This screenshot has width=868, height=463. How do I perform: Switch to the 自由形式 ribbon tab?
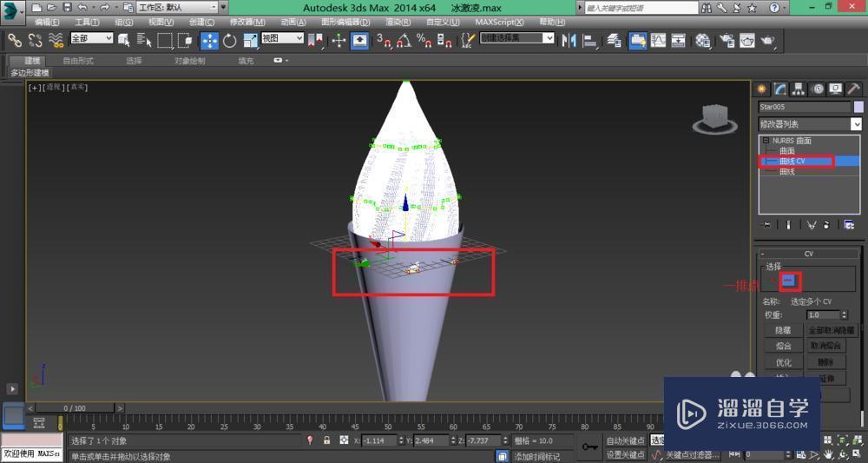click(x=78, y=61)
